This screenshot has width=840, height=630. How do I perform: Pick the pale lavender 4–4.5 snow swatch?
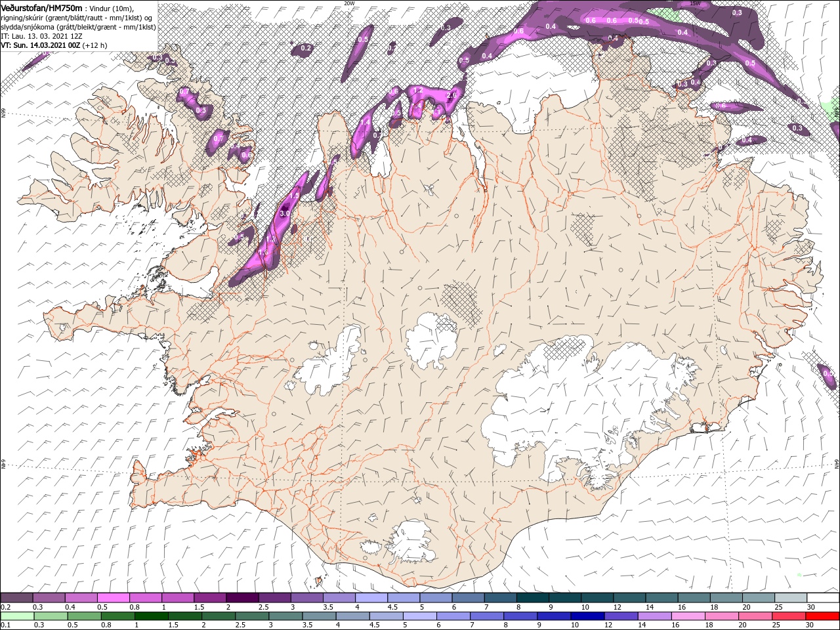(371, 598)
